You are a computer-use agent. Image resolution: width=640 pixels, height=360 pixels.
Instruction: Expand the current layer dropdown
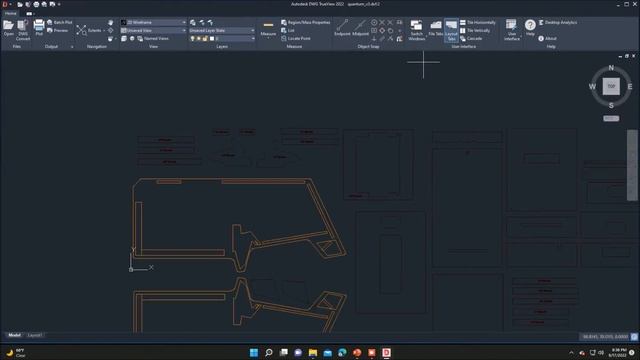click(x=253, y=38)
